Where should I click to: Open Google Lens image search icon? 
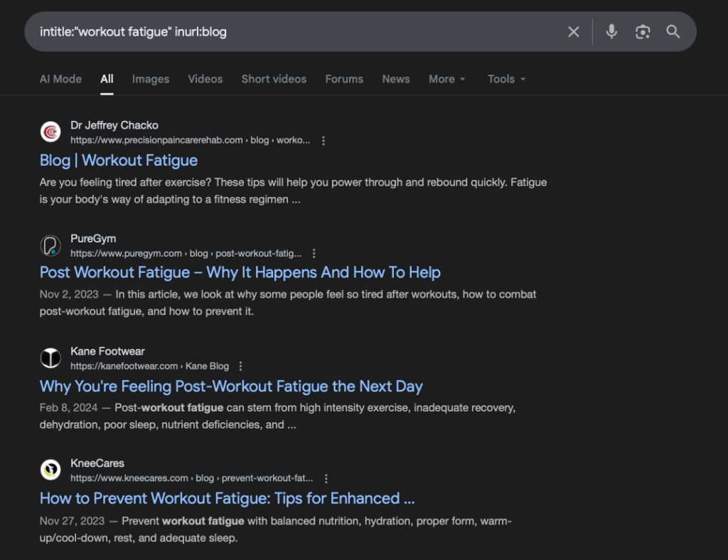(x=643, y=32)
